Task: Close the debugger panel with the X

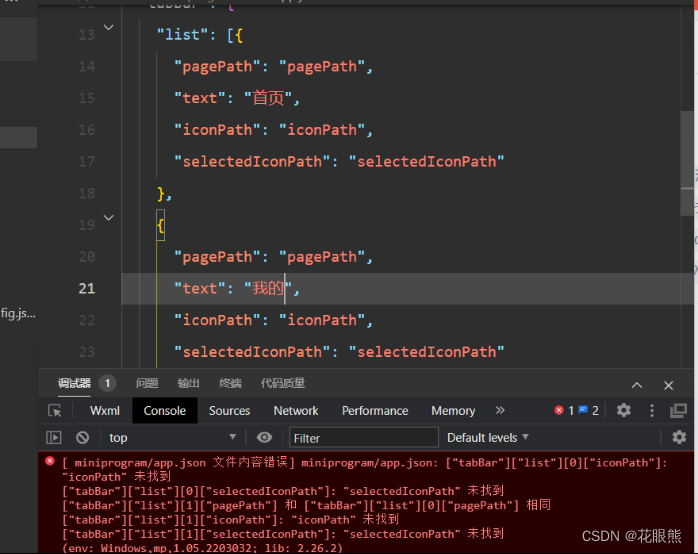Action: (x=668, y=385)
